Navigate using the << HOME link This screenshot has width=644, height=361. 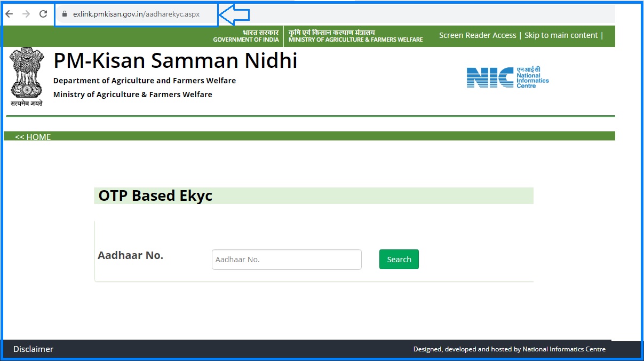pos(33,137)
